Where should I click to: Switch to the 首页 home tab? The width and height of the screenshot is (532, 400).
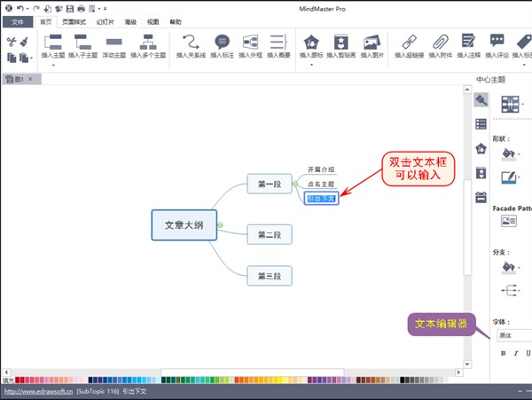point(46,22)
